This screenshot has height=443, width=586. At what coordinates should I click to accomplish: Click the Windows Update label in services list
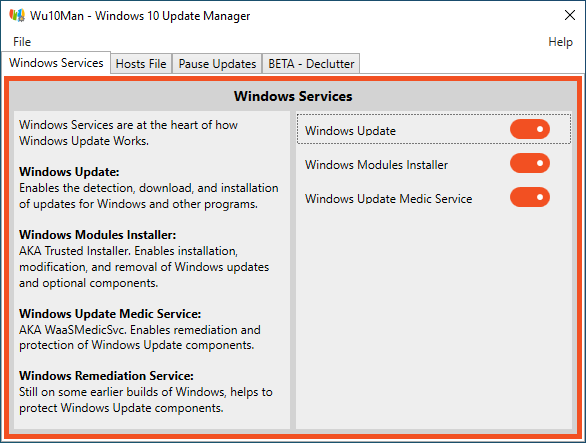[350, 131]
